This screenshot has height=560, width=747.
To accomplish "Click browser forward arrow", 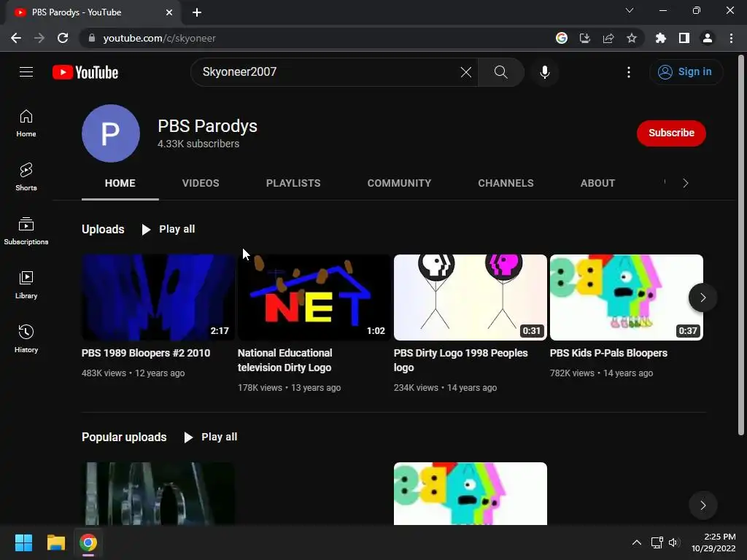I will 39,38.
